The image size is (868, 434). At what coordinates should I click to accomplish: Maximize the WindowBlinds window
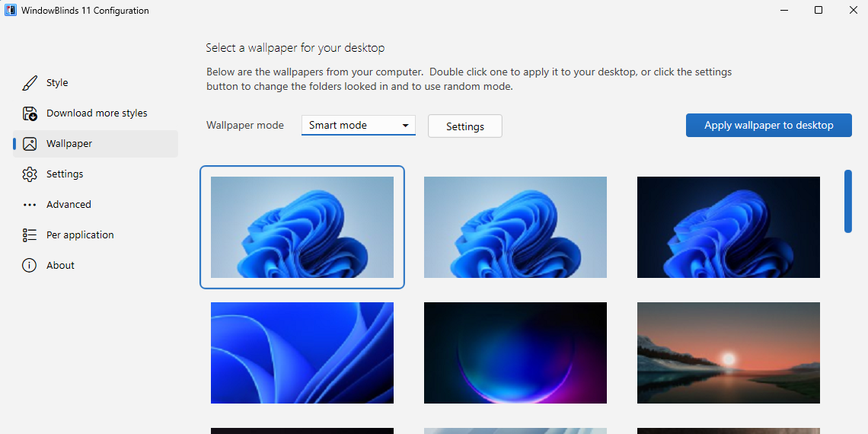pos(819,10)
